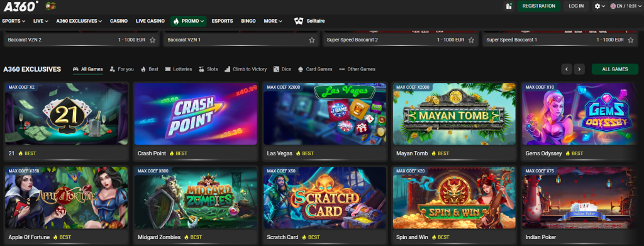
Task: Click the Registration button
Action: point(538,6)
